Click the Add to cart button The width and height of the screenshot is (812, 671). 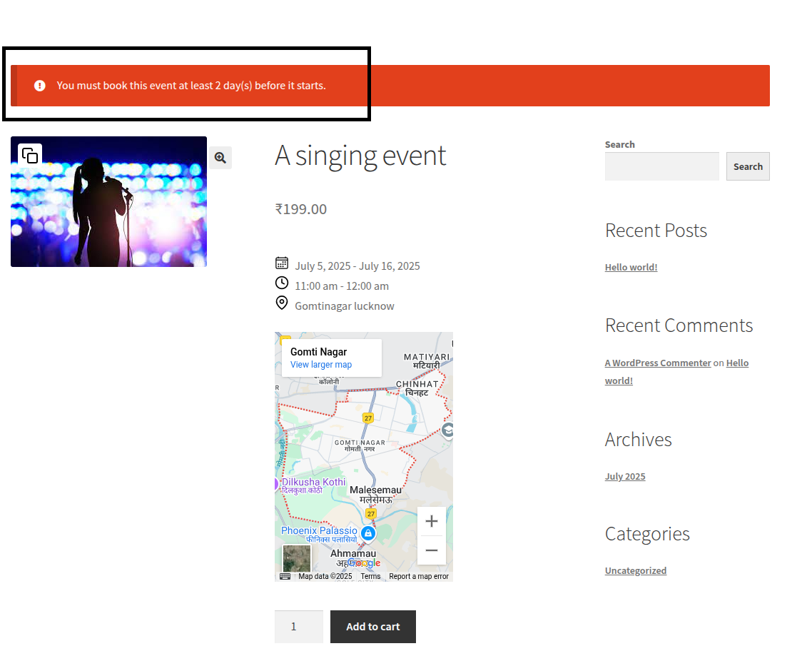(x=373, y=627)
